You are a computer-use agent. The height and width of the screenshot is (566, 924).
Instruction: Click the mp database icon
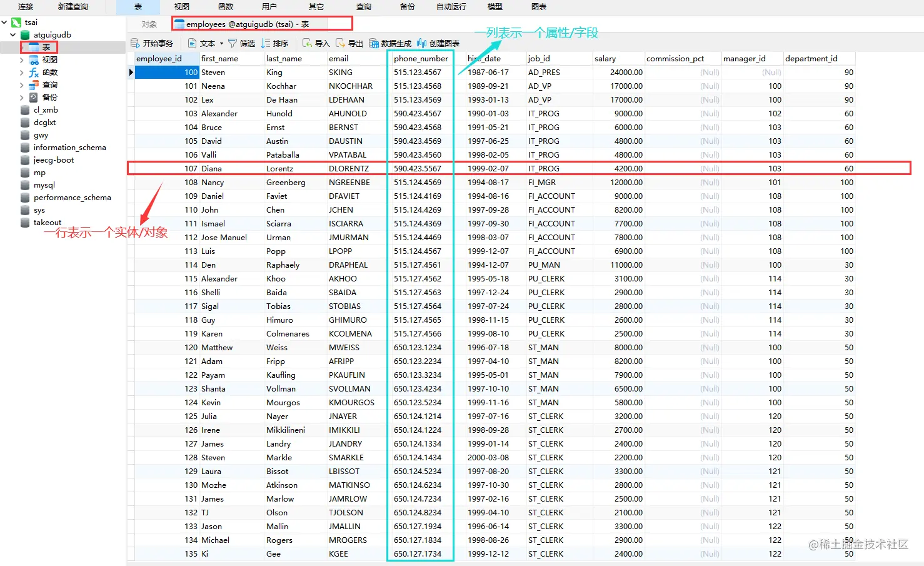coord(25,173)
